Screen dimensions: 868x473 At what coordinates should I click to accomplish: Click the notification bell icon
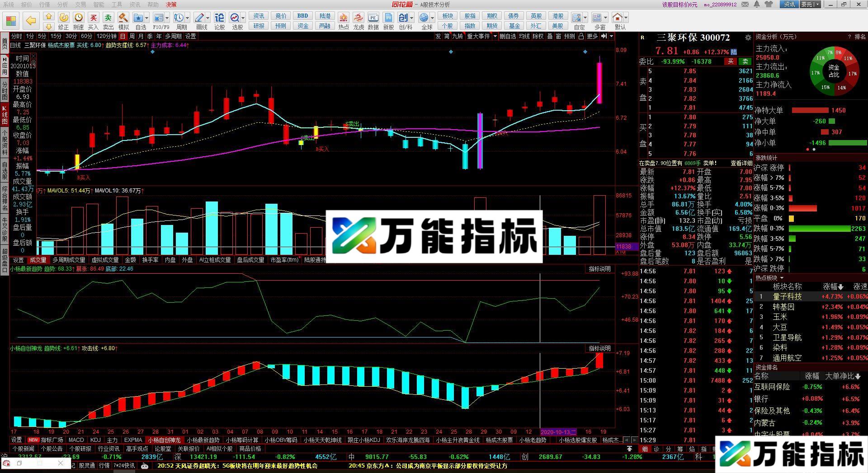click(757, 5)
